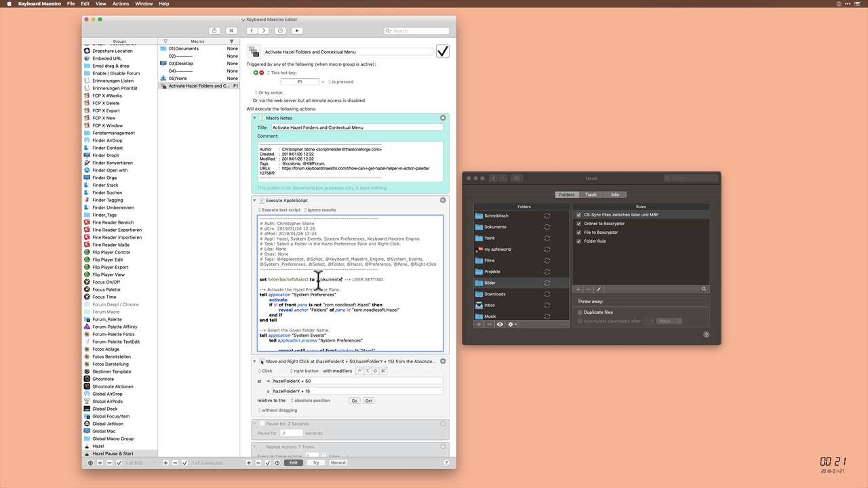Click the clock icon in the actions bottom bar

click(277, 463)
